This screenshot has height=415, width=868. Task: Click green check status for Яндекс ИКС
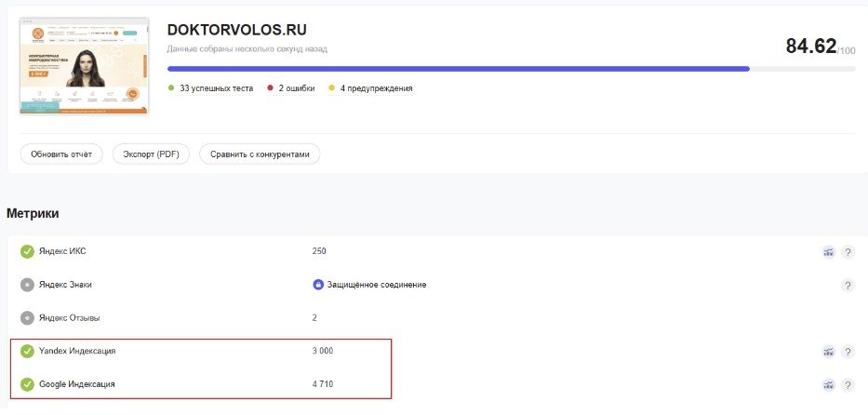(x=27, y=251)
